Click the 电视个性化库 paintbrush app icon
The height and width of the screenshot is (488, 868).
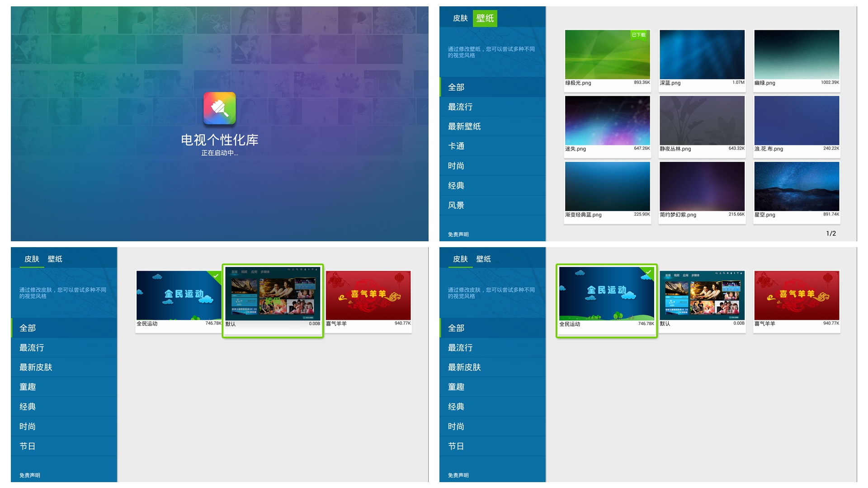click(x=219, y=108)
